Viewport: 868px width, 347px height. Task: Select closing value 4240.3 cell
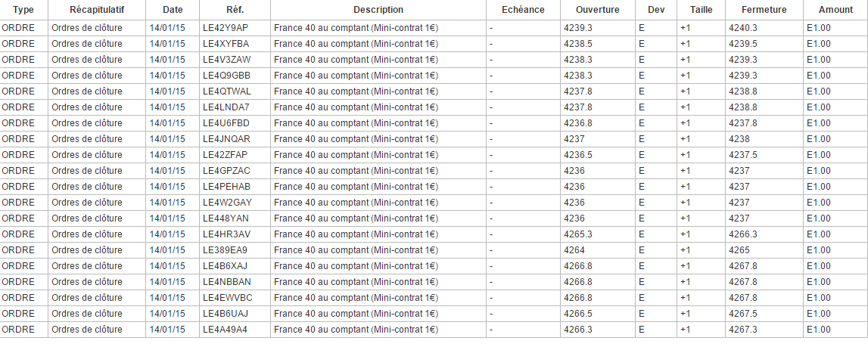point(742,28)
